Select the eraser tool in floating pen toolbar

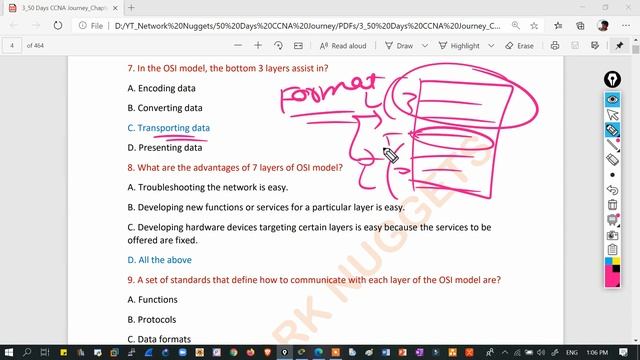click(612, 160)
